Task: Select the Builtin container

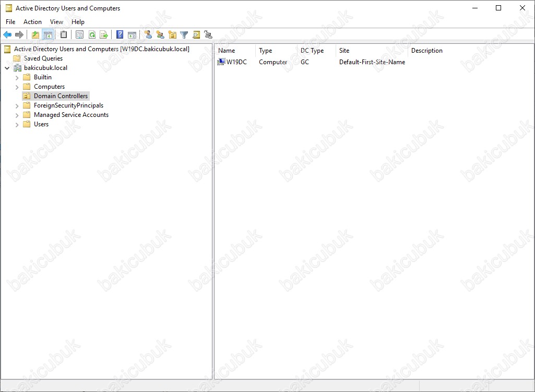Action: pyautogui.click(x=43, y=77)
